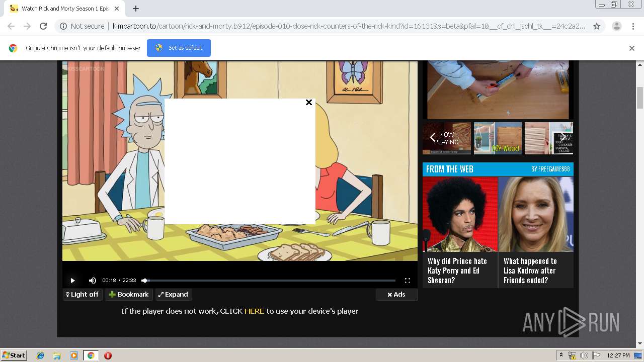This screenshot has height=362, width=644.
Task: Enter fullscreen mode in video player
Action: pyautogui.click(x=408, y=281)
